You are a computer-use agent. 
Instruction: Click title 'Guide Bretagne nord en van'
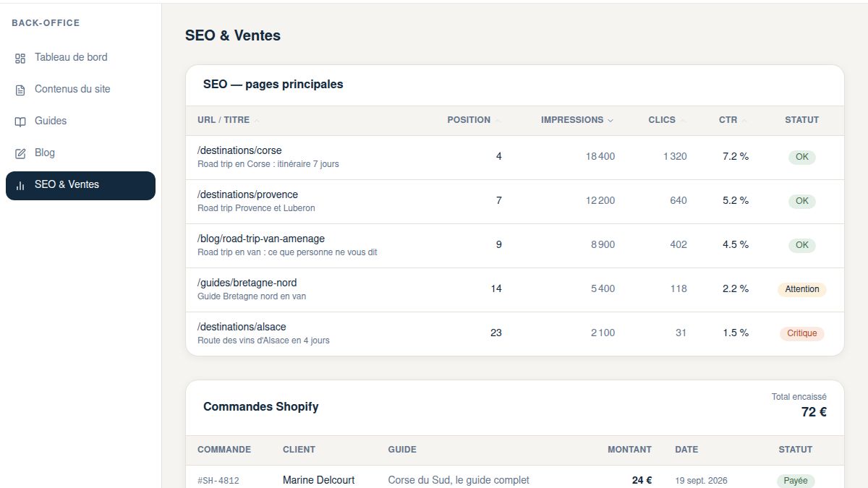[252, 296]
